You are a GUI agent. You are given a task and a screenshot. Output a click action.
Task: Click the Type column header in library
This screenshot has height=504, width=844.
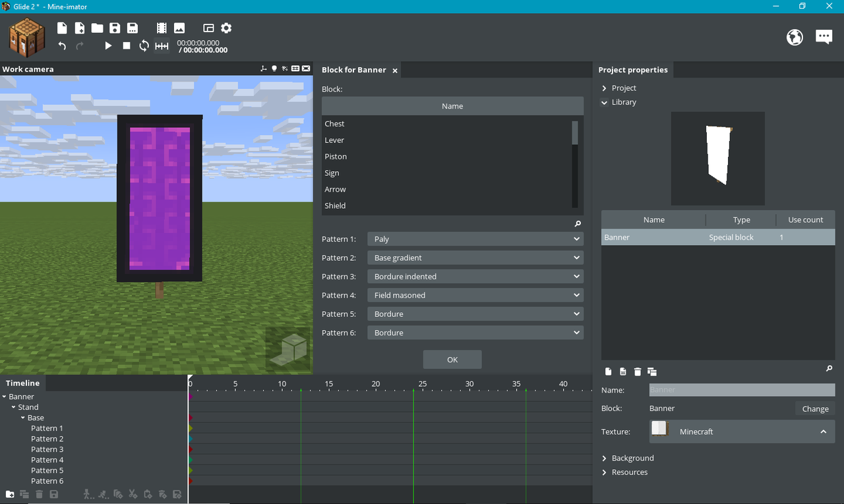click(x=742, y=220)
